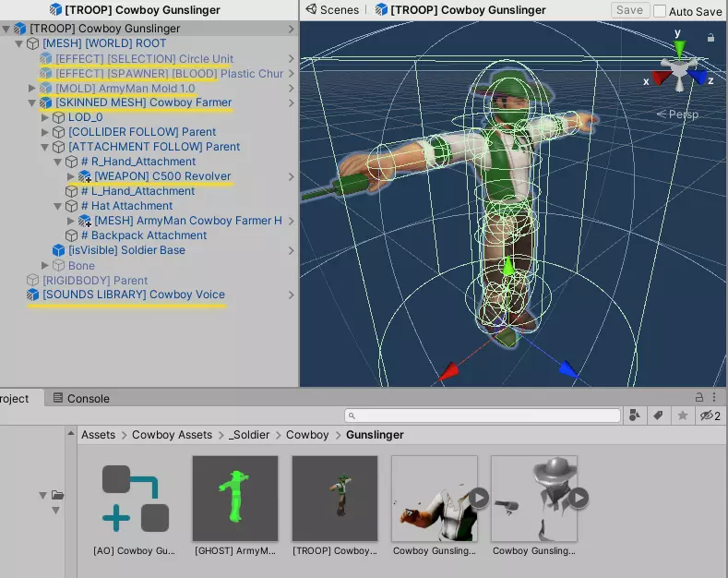Click the cube icon of # Hat Attachment
This screenshot has width=728, height=578.
coord(71,206)
